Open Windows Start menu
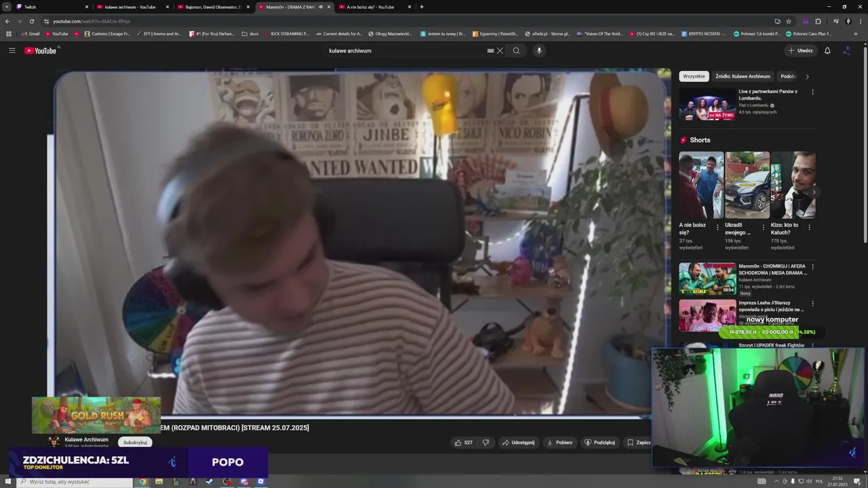868x488 pixels. tap(7, 481)
